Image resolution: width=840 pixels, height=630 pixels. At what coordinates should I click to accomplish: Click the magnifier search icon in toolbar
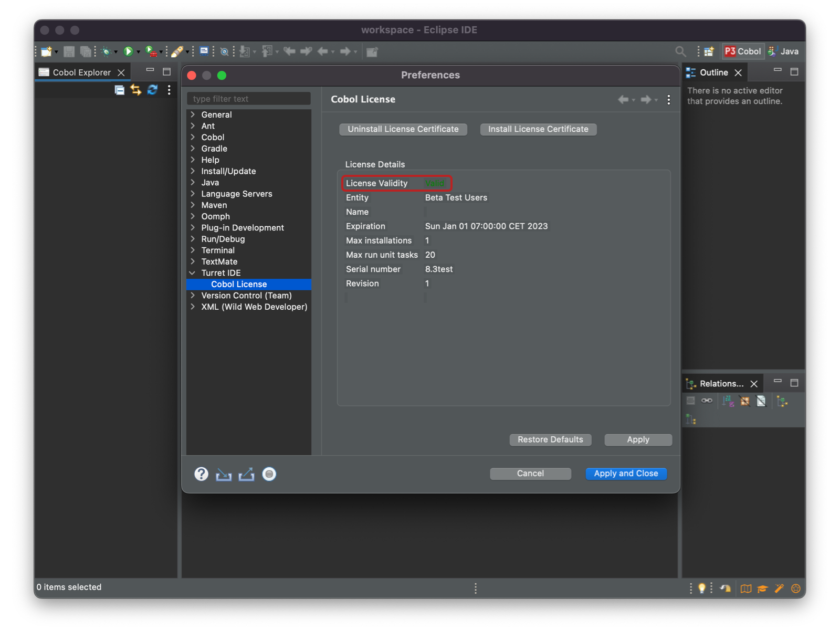coord(680,51)
